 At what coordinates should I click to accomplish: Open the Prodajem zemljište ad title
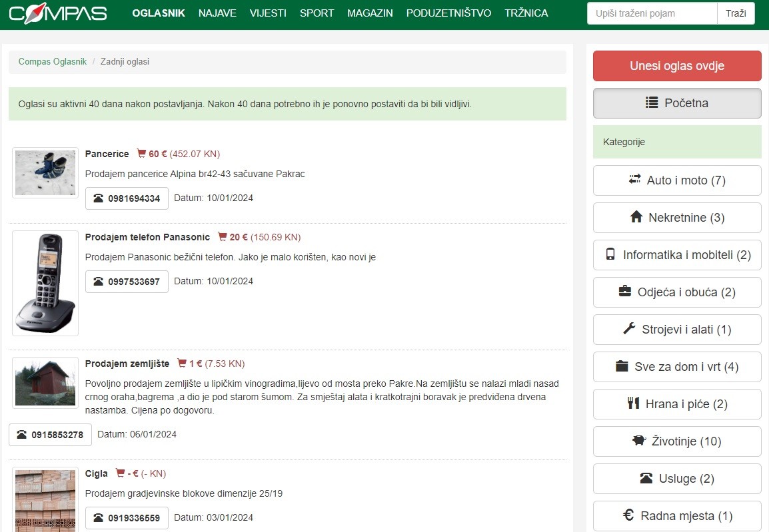(x=127, y=364)
